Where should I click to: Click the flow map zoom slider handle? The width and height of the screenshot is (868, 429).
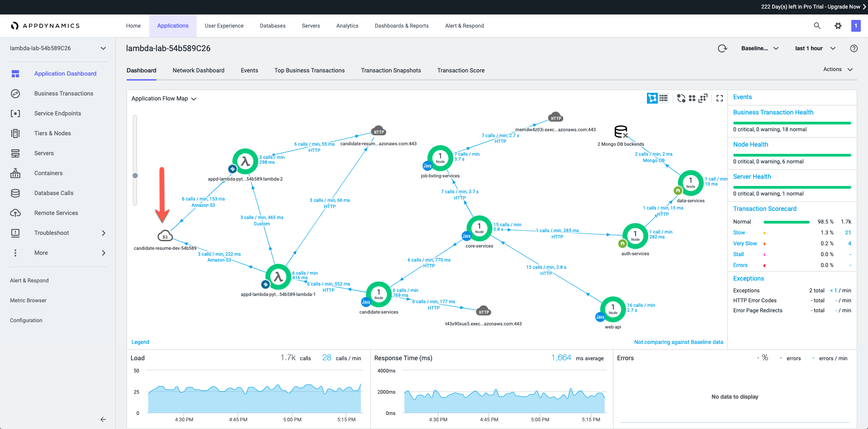[x=135, y=176]
